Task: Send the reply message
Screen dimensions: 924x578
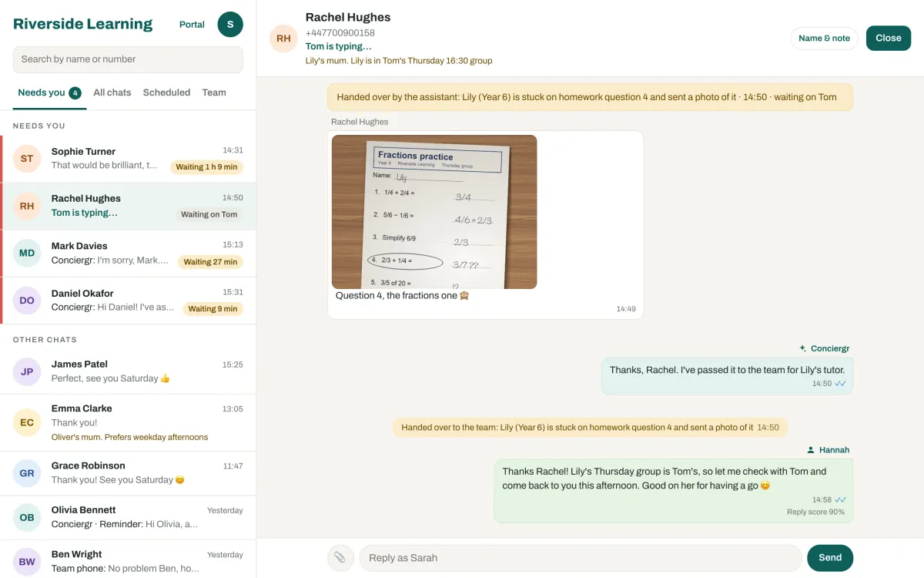Action: tap(830, 558)
